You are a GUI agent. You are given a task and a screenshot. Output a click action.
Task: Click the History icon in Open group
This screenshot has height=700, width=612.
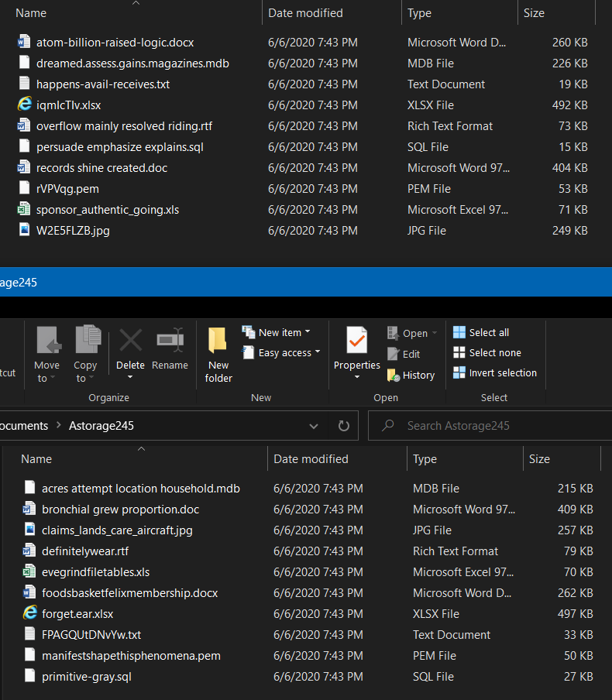click(393, 375)
